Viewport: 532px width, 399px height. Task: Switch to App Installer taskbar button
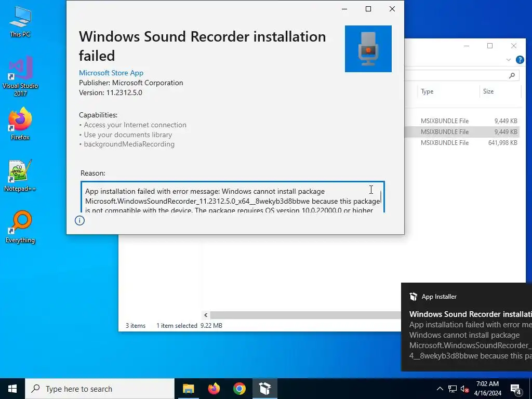[264, 389]
